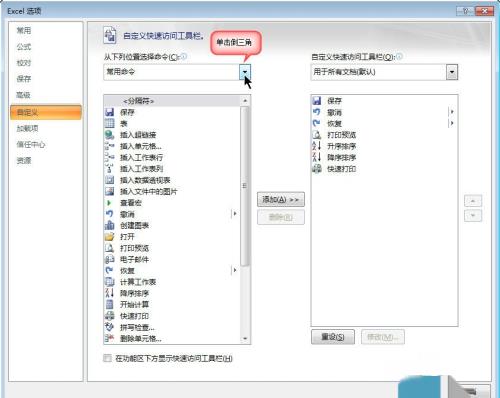The width and height of the screenshot is (500, 398).
Task: Switch to the 公式 category
Action: pos(46,47)
